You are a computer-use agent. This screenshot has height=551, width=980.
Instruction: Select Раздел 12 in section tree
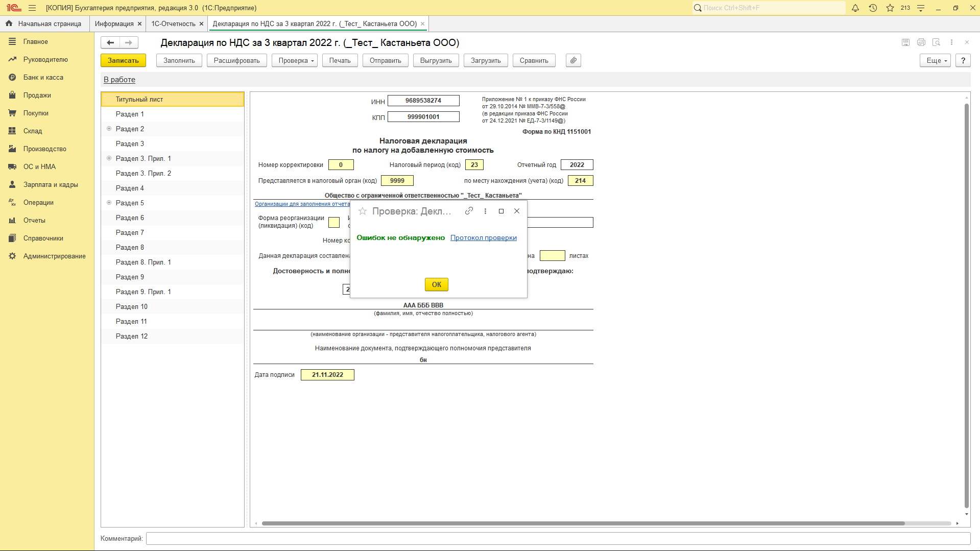(173, 336)
